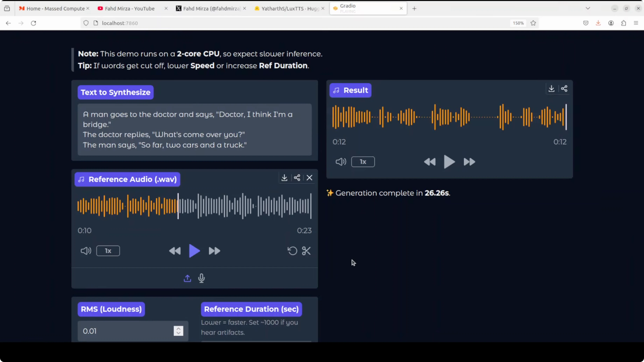The width and height of the screenshot is (644, 362).
Task: Share the Result audio
Action: pos(564,89)
